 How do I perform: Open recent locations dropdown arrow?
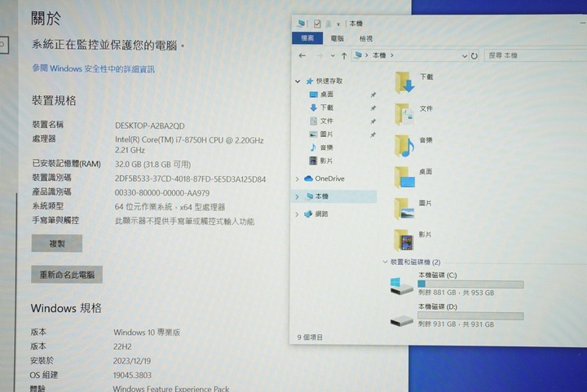(x=333, y=55)
